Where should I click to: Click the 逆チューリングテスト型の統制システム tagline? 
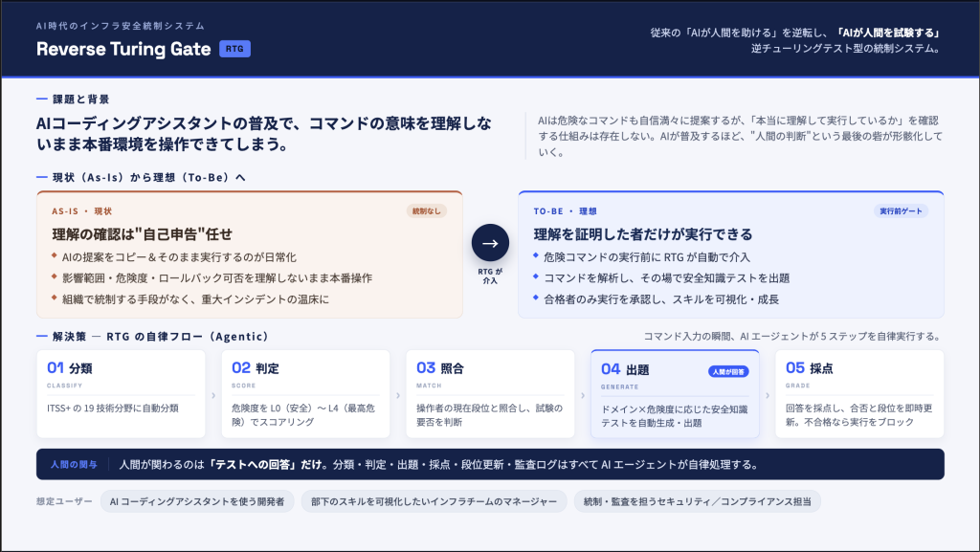click(845, 48)
